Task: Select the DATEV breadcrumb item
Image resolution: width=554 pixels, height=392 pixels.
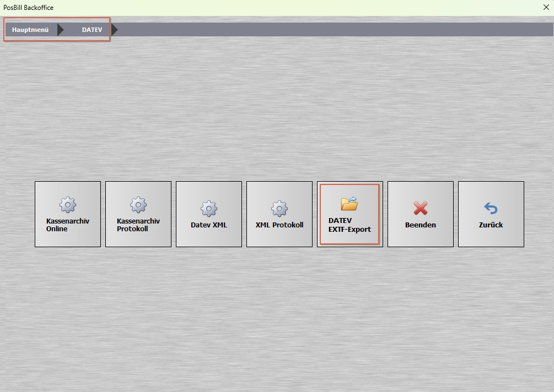Action: (x=92, y=30)
